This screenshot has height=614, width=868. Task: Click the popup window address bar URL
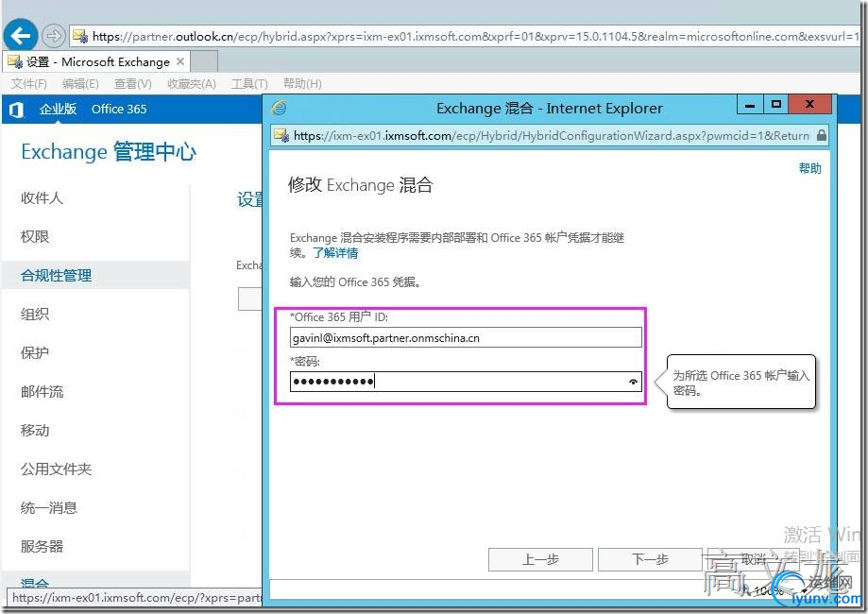pos(551,135)
